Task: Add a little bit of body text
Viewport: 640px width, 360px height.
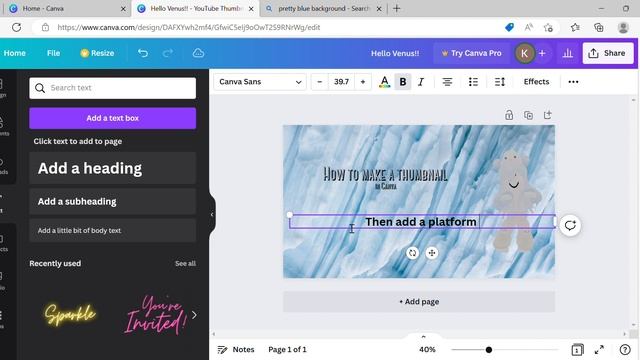Action: click(113, 231)
